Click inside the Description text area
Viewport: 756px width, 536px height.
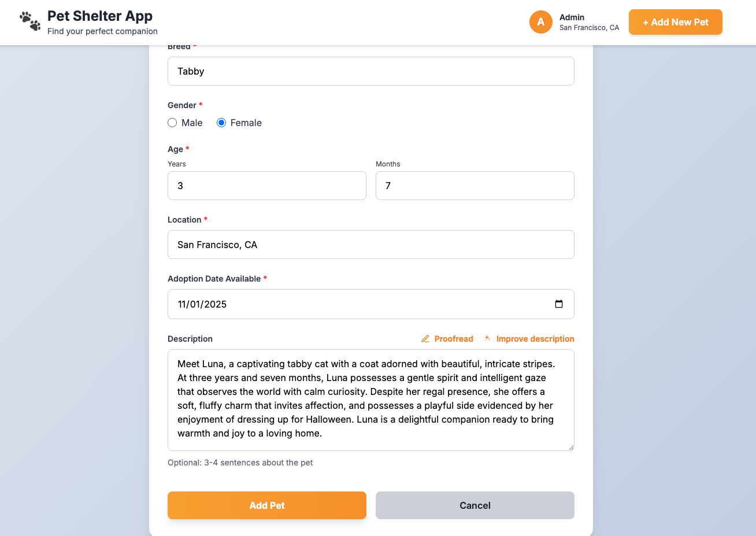(x=370, y=399)
